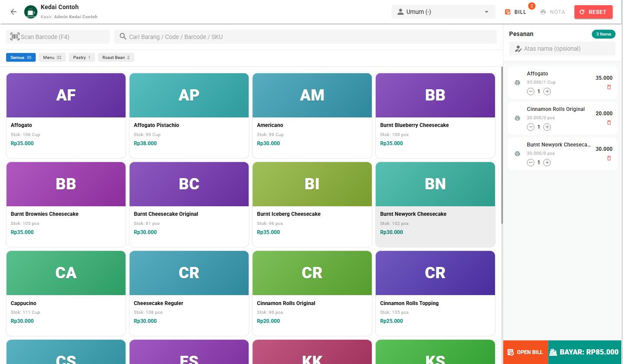Decrease Affogato order quantity
The height and width of the screenshot is (364, 623).
[x=531, y=91]
